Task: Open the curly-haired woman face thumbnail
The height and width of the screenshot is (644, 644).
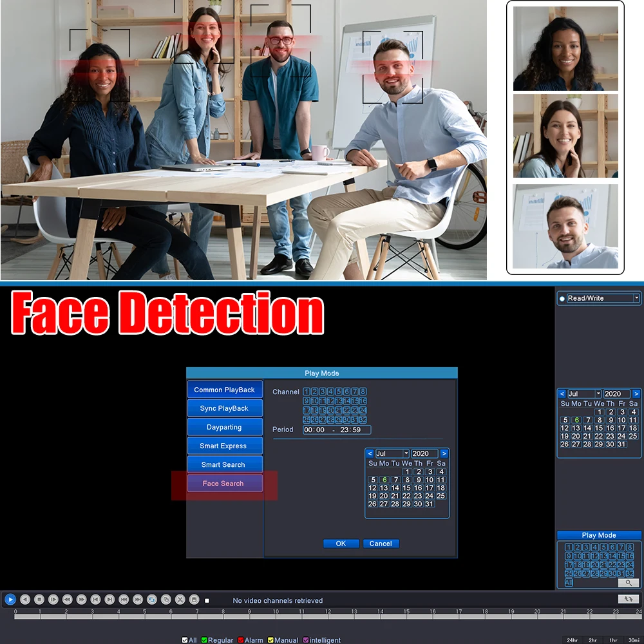Action: (565, 48)
